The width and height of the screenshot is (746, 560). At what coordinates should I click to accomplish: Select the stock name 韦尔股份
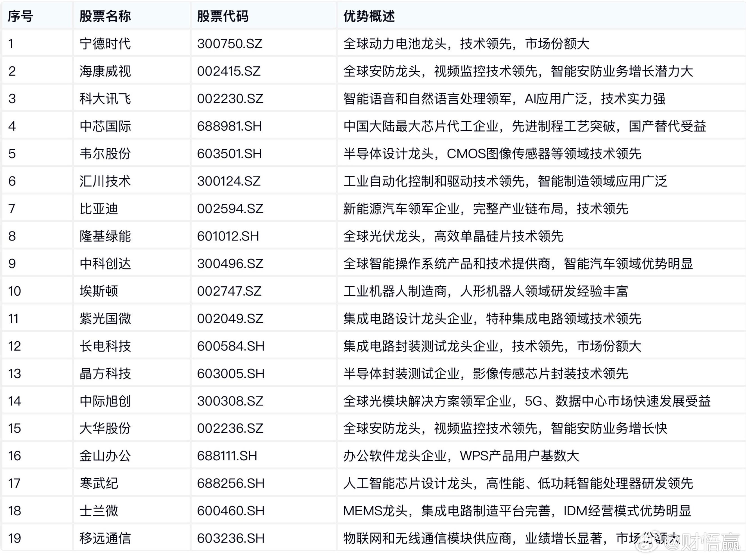pos(105,153)
